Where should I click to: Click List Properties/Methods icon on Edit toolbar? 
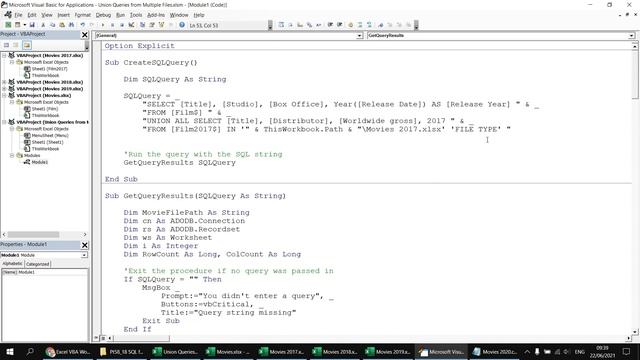[281, 25]
